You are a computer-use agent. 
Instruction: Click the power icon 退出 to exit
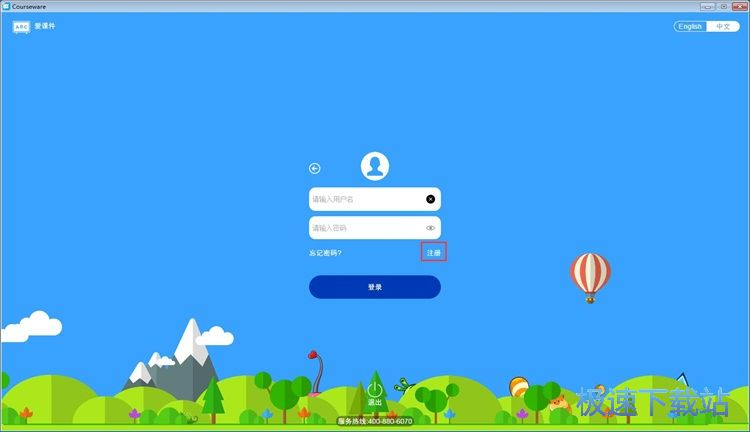375,394
